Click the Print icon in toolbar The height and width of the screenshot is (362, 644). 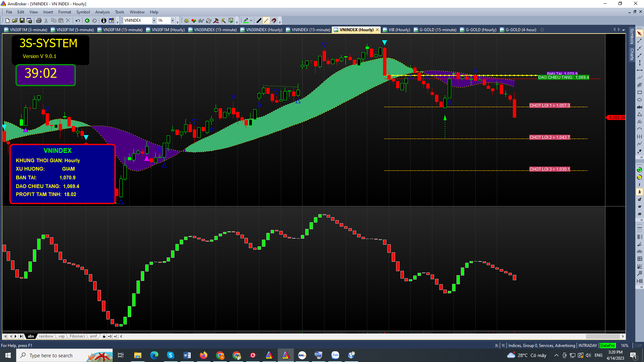click(x=39, y=21)
